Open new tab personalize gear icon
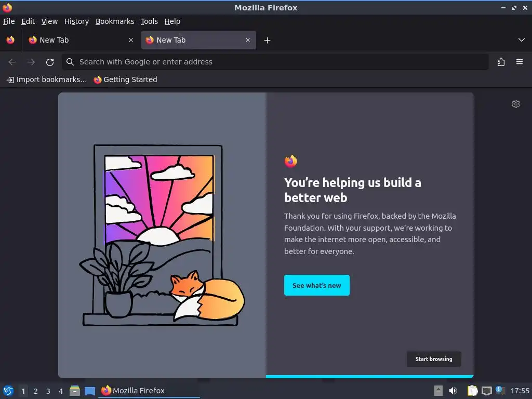532x399 pixels. pyautogui.click(x=516, y=104)
